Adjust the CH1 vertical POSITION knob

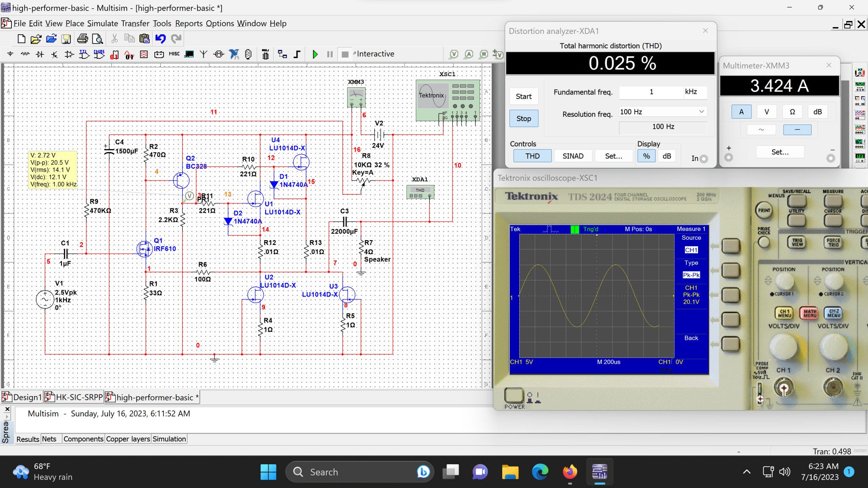(x=784, y=281)
